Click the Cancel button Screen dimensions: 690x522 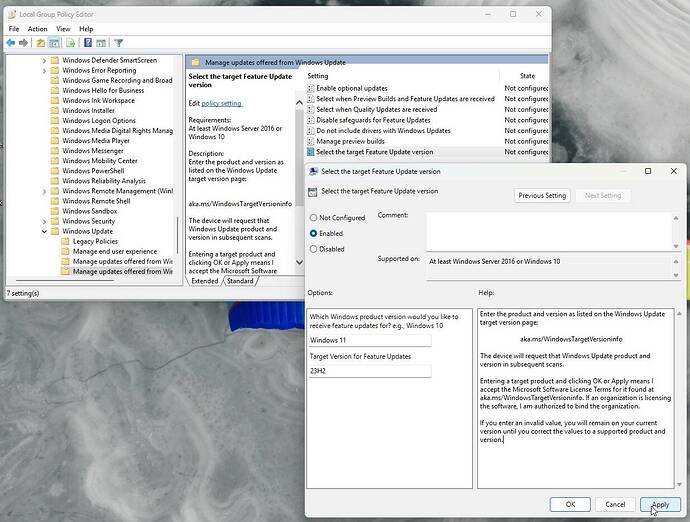click(x=615, y=504)
